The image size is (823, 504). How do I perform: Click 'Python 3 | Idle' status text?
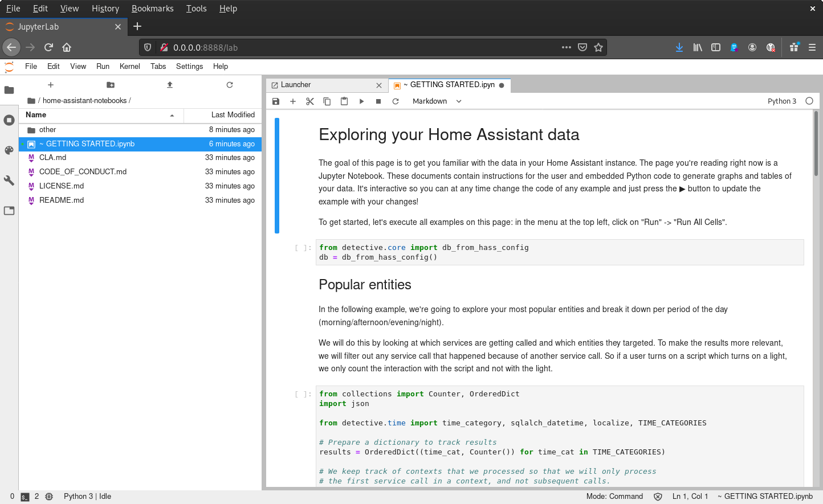click(87, 497)
